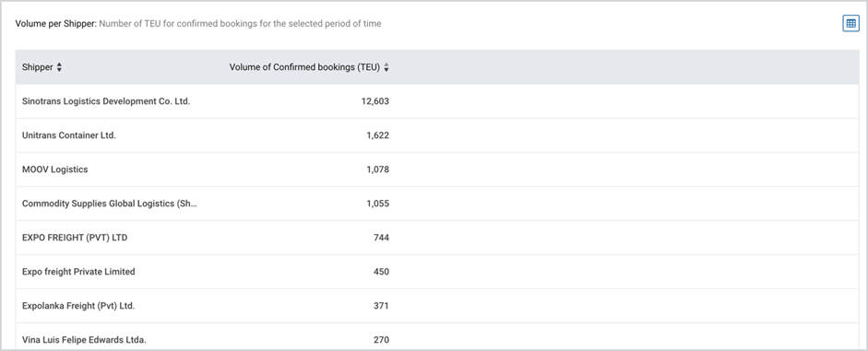Click the Shipper column header label
The image size is (868, 351).
(x=38, y=67)
